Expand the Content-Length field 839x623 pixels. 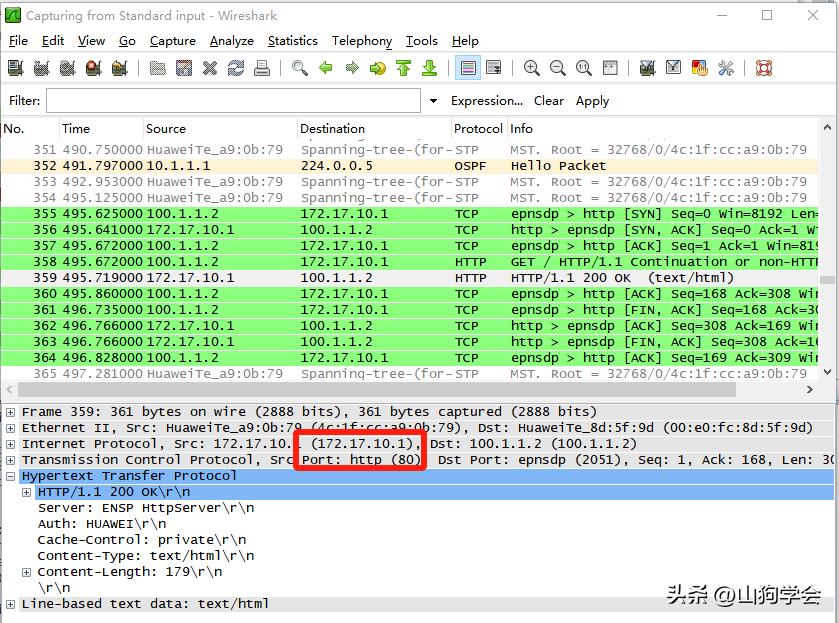pyautogui.click(x=27, y=572)
